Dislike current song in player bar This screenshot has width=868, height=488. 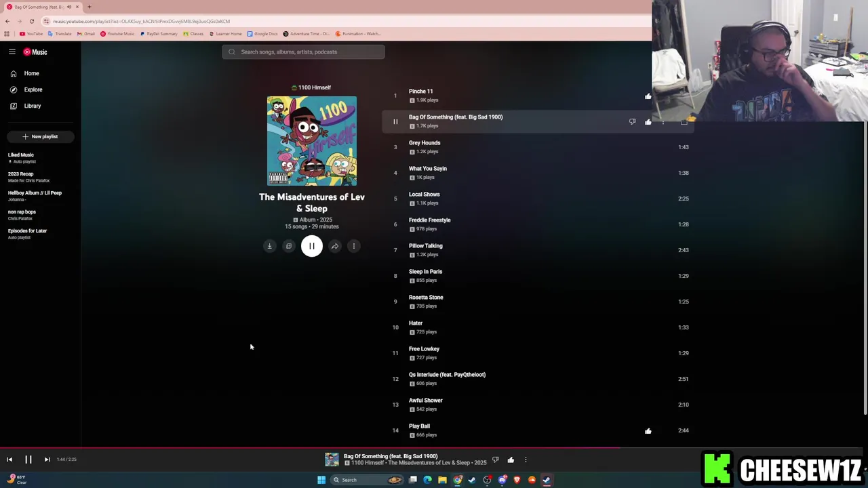[x=495, y=460]
